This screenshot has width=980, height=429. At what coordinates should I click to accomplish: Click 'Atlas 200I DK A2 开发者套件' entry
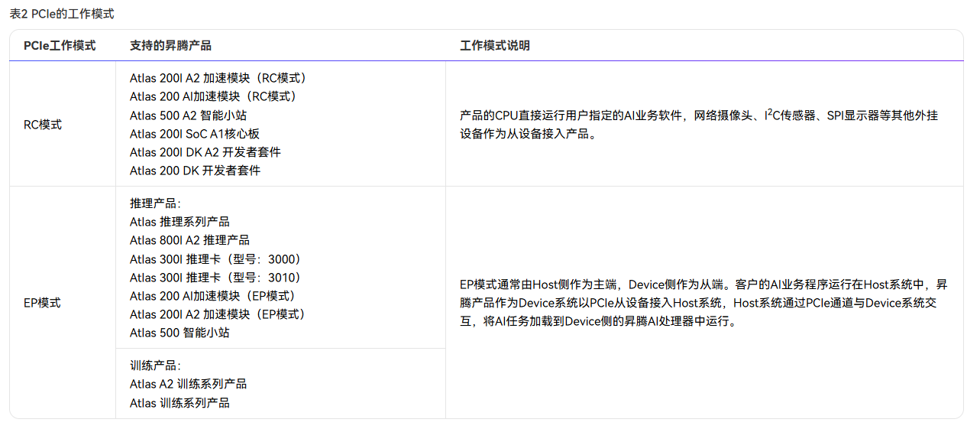205,152
